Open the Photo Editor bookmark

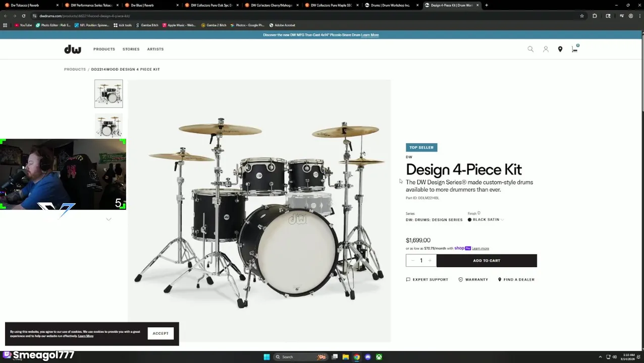[53, 25]
